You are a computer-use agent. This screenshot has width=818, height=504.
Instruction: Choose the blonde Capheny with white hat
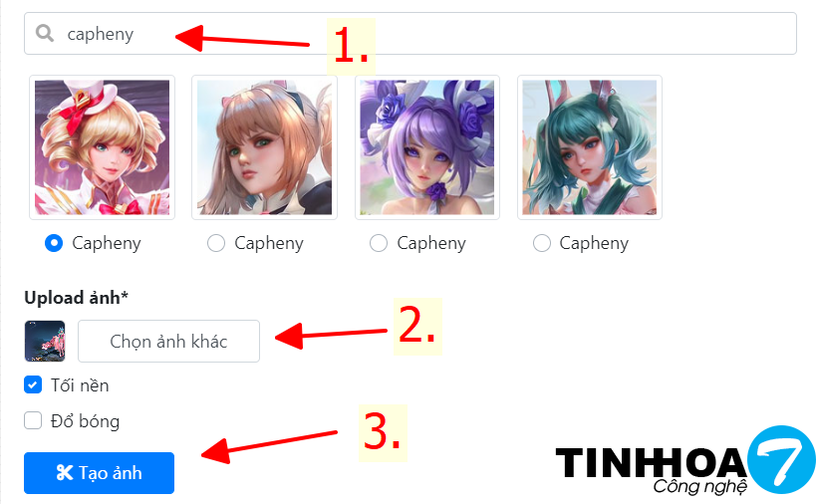[x=103, y=147]
